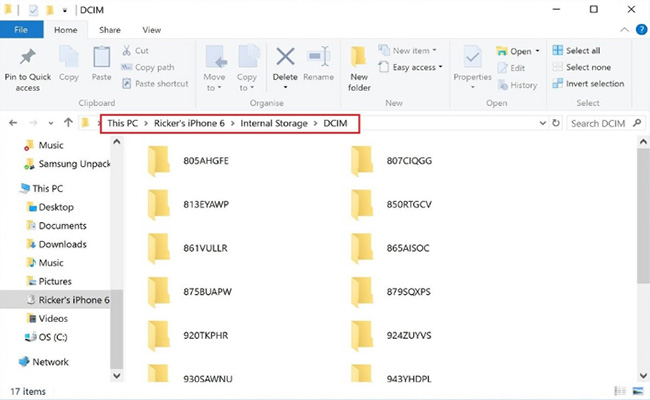Open the File tab
Viewport: 650px width, 400px height.
tap(21, 30)
